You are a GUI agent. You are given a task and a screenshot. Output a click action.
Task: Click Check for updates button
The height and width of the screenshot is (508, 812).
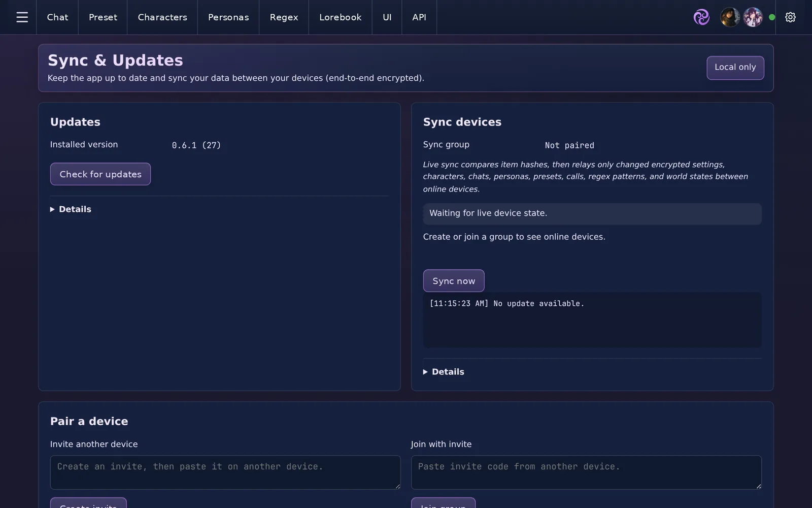tap(100, 174)
